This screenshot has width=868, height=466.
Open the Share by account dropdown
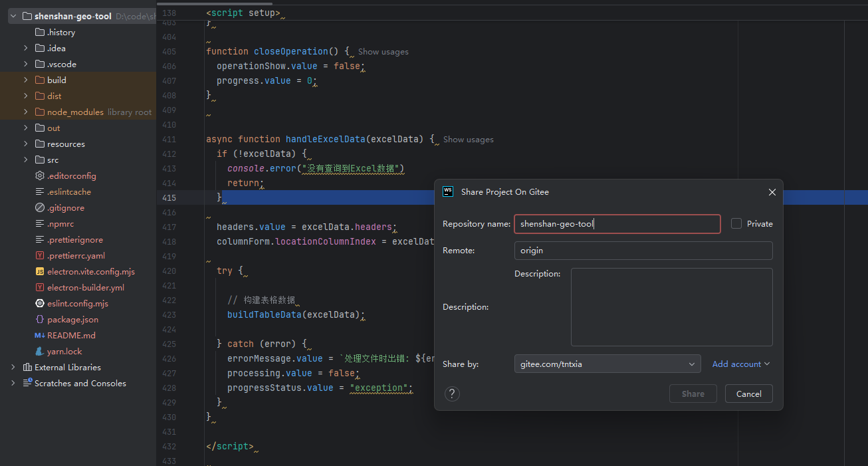click(607, 364)
